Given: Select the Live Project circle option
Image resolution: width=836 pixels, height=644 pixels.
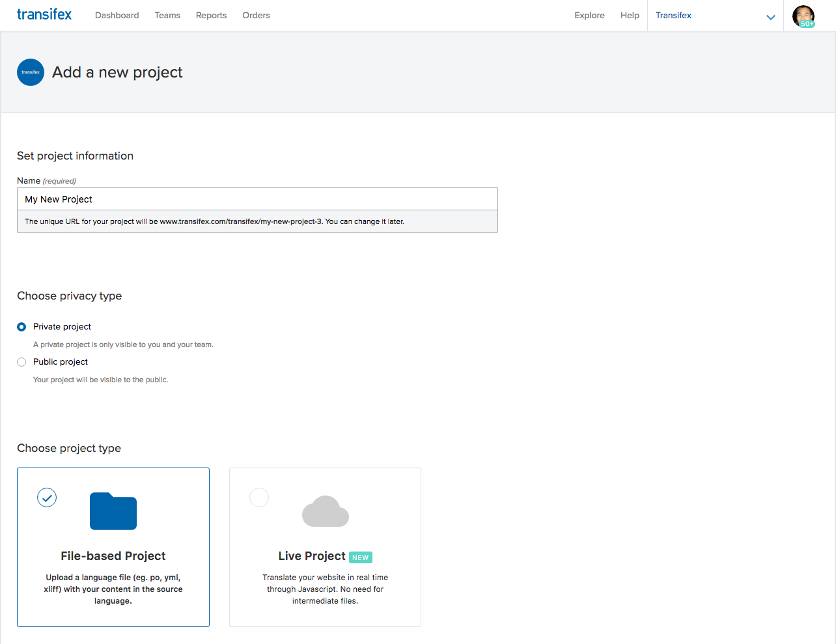Looking at the screenshot, I should tap(259, 497).
